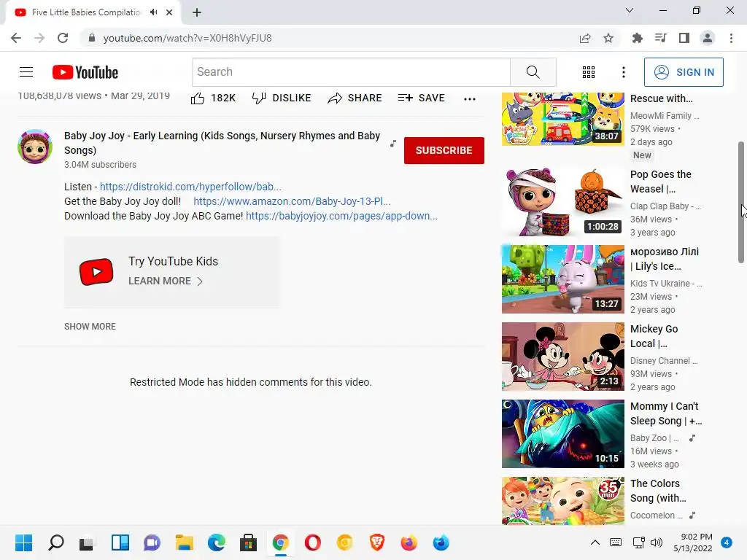The height and width of the screenshot is (560, 747).
Task: Open clock and date 9:02 PM
Action: (693, 542)
